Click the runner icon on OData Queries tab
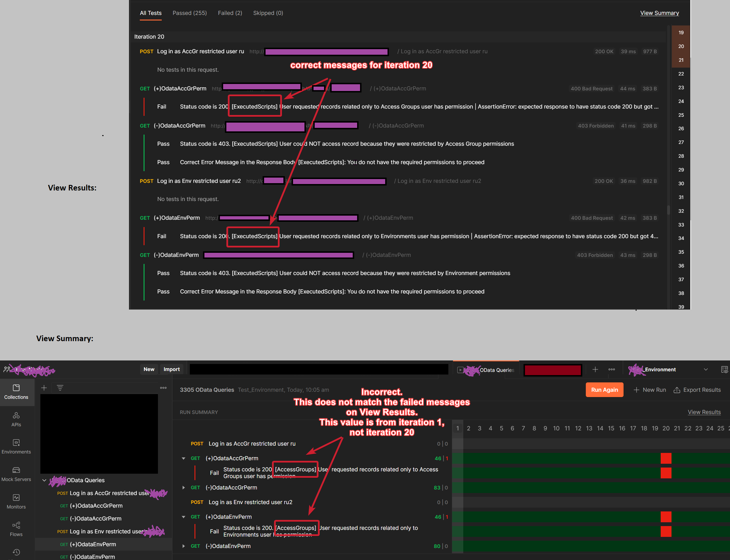The height and width of the screenshot is (560, 730). pyautogui.click(x=460, y=370)
